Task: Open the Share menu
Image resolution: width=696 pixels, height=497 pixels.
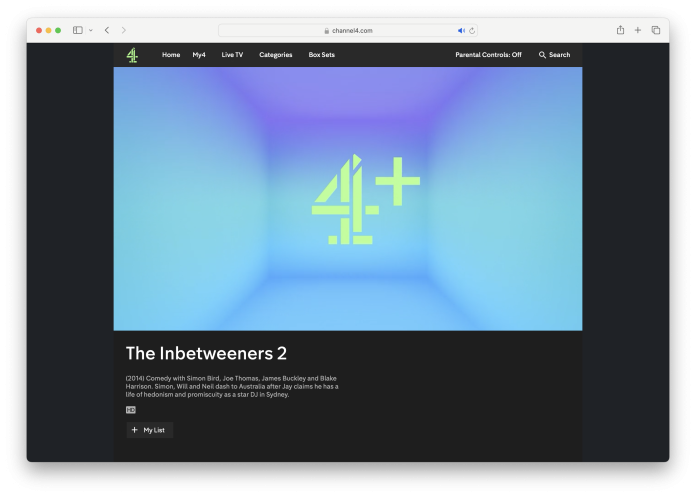Action: 620,30
